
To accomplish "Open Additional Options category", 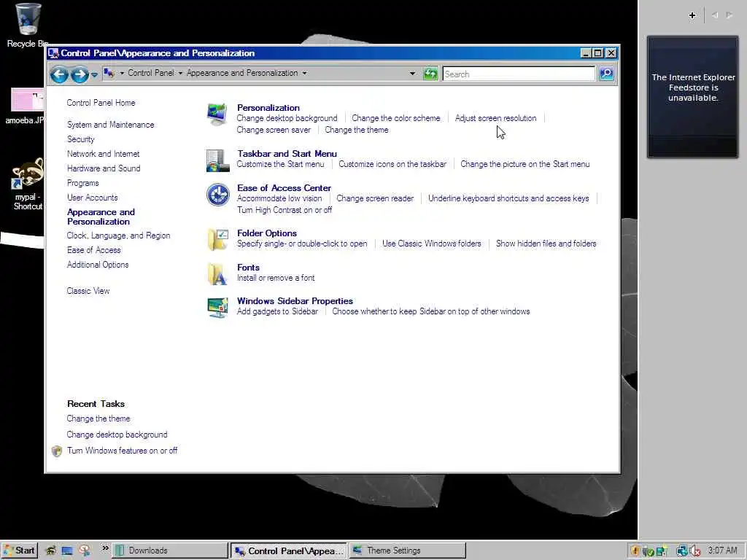I will [x=98, y=265].
